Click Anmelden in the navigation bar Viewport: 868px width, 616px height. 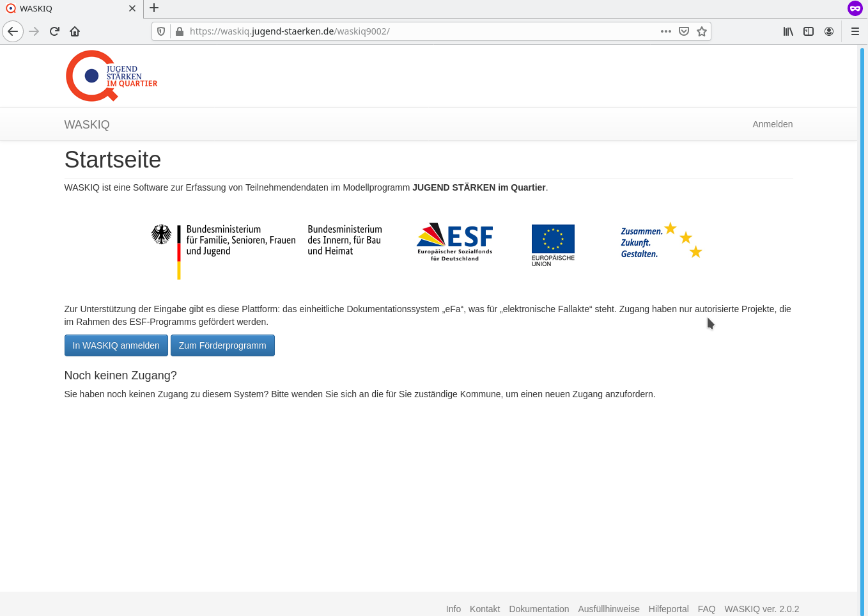(772, 124)
